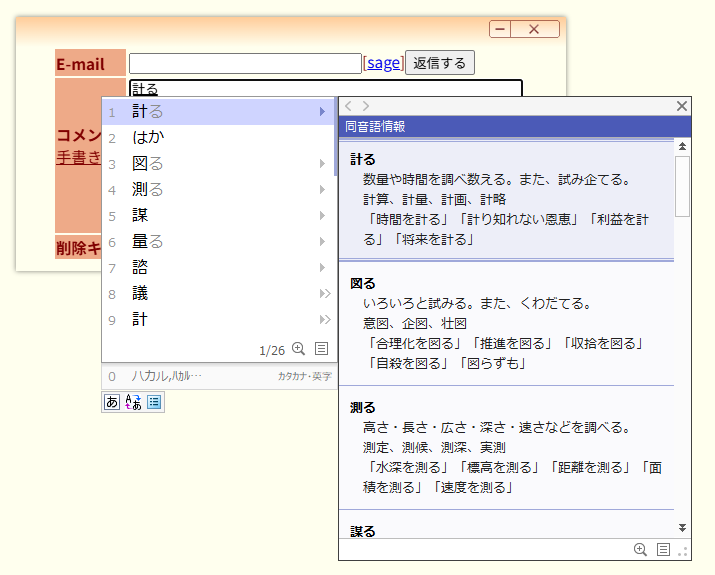Click forward arrow in homophone panel header
The image size is (715, 575).
366,106
